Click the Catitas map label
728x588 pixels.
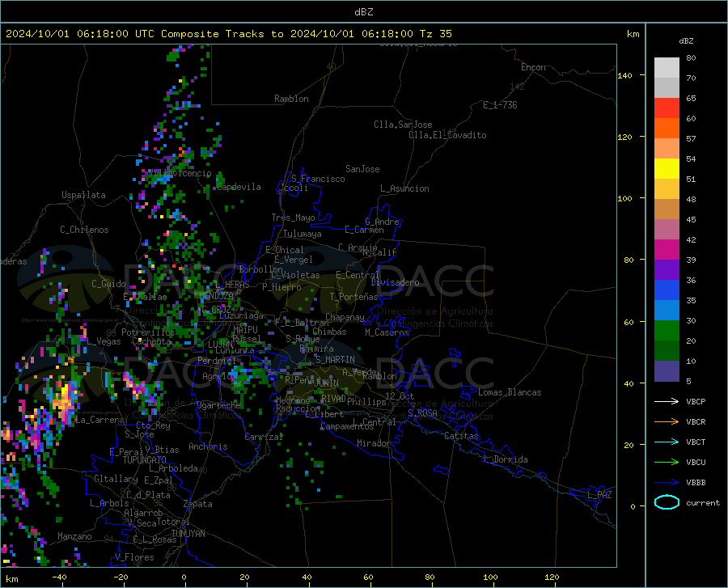click(x=461, y=436)
